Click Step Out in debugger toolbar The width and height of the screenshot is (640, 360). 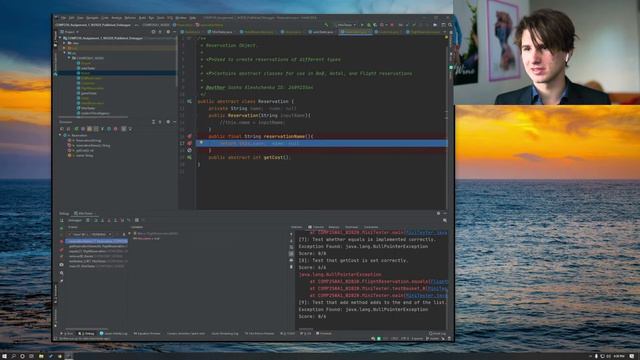tap(116, 220)
